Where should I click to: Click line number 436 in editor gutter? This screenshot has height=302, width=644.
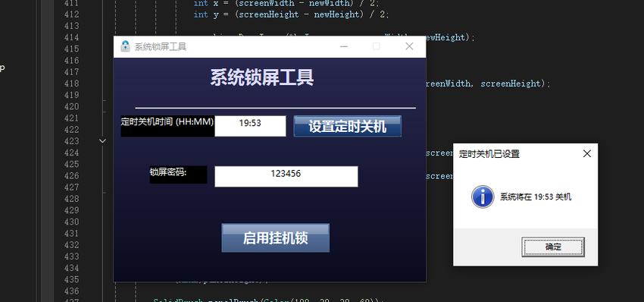[x=71, y=291]
